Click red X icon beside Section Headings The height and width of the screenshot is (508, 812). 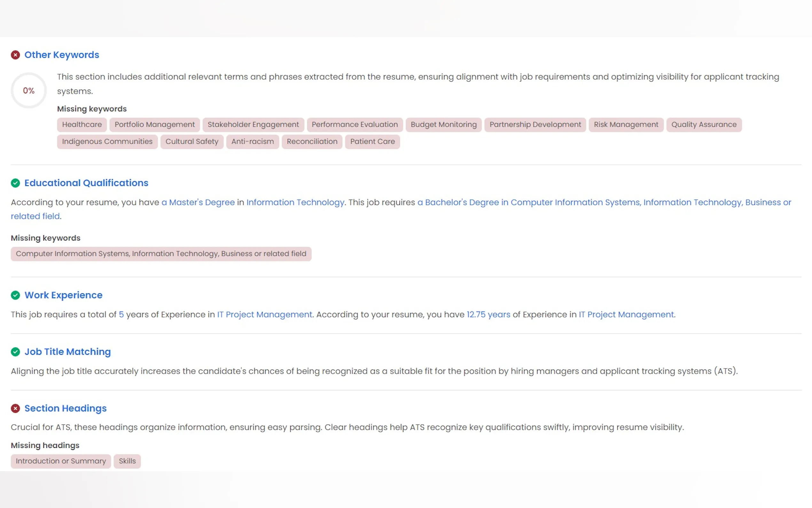click(x=15, y=408)
